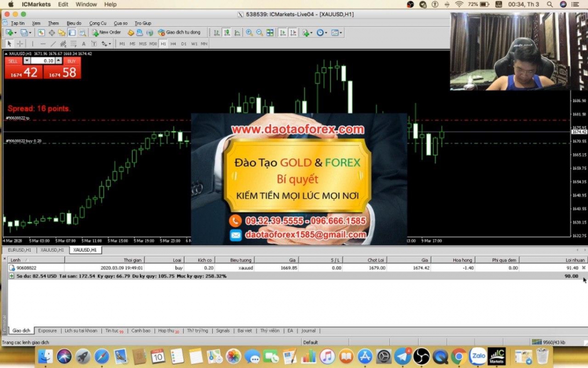Image resolution: width=588 pixels, height=368 pixels.
Task: Click the New Order toolbar button
Action: click(x=107, y=32)
